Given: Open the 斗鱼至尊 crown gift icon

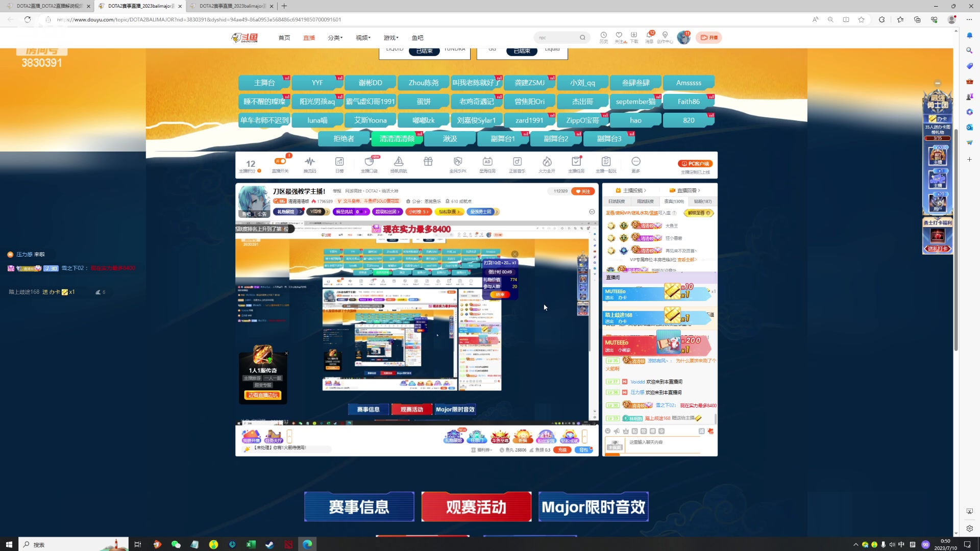Looking at the screenshot, I should [500, 437].
